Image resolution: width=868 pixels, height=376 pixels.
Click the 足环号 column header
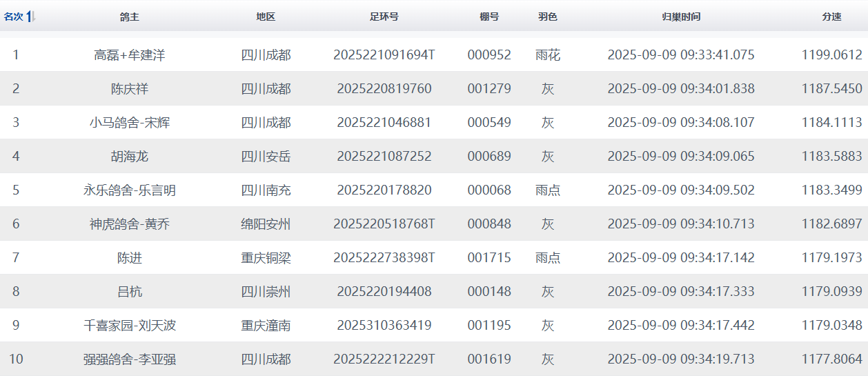[384, 17]
